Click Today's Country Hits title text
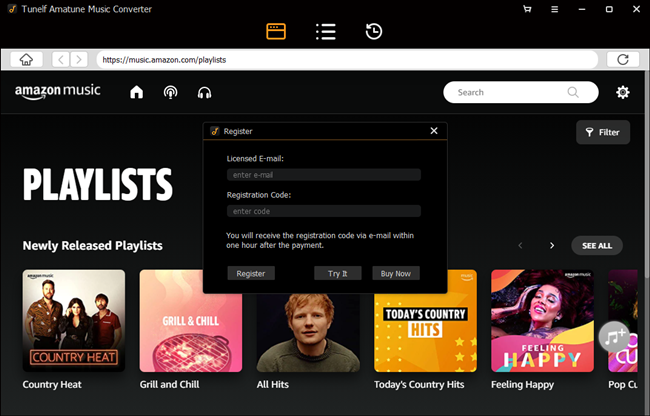Viewport: 650px width, 416px height. [419, 385]
